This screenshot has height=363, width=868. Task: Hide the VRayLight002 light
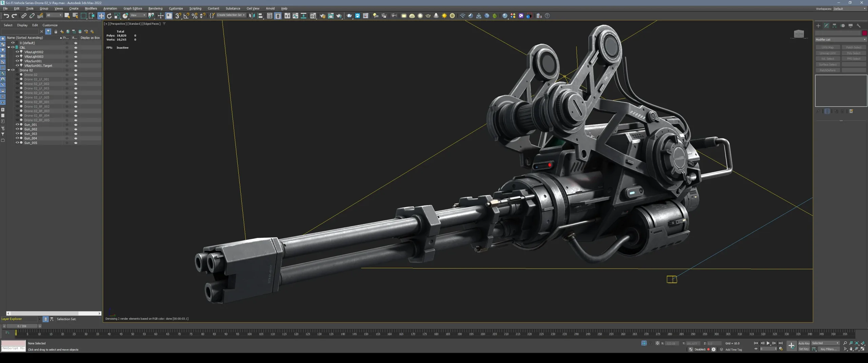17,52
